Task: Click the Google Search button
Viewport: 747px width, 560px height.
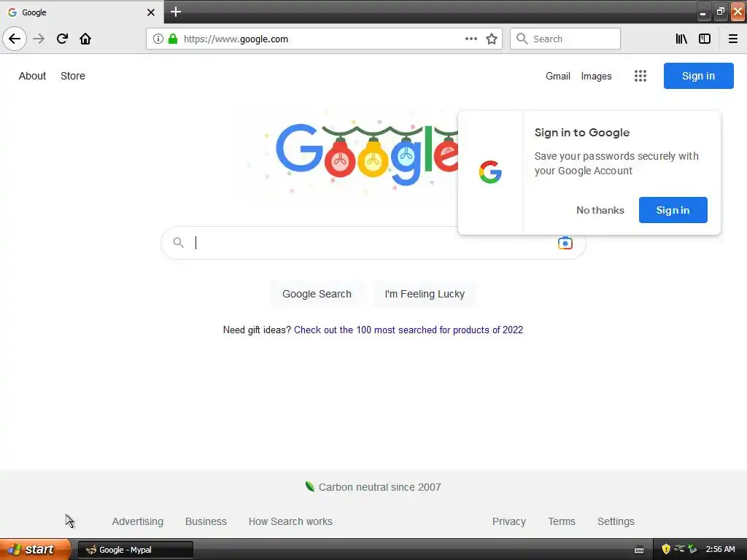Action: [x=317, y=294]
